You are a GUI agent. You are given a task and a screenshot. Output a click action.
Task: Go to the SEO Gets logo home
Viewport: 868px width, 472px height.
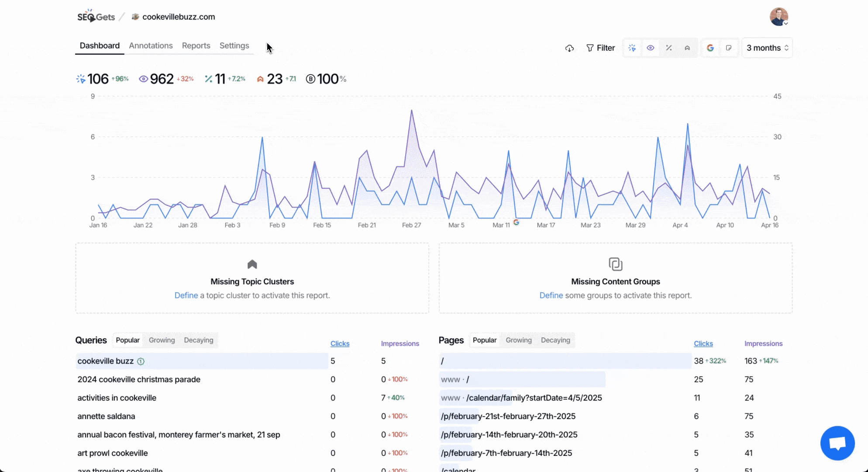tap(96, 17)
